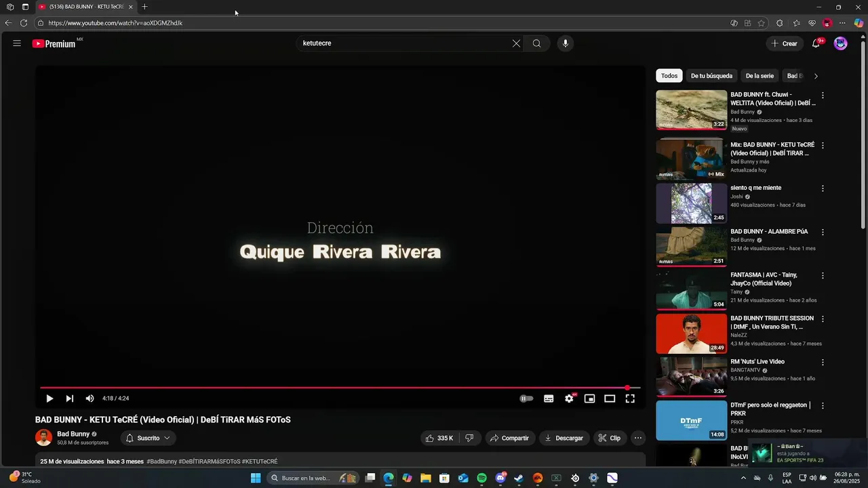
Task: Open a new browser tab
Action: pos(144,7)
